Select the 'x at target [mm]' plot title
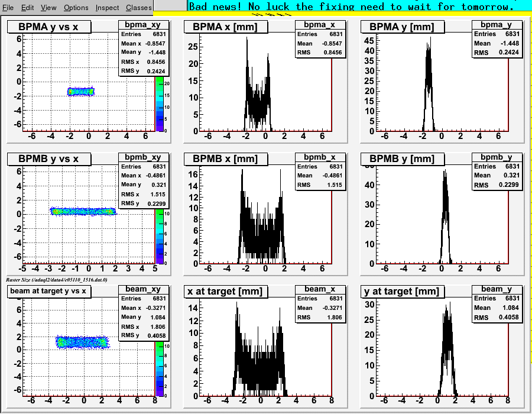 226,291
